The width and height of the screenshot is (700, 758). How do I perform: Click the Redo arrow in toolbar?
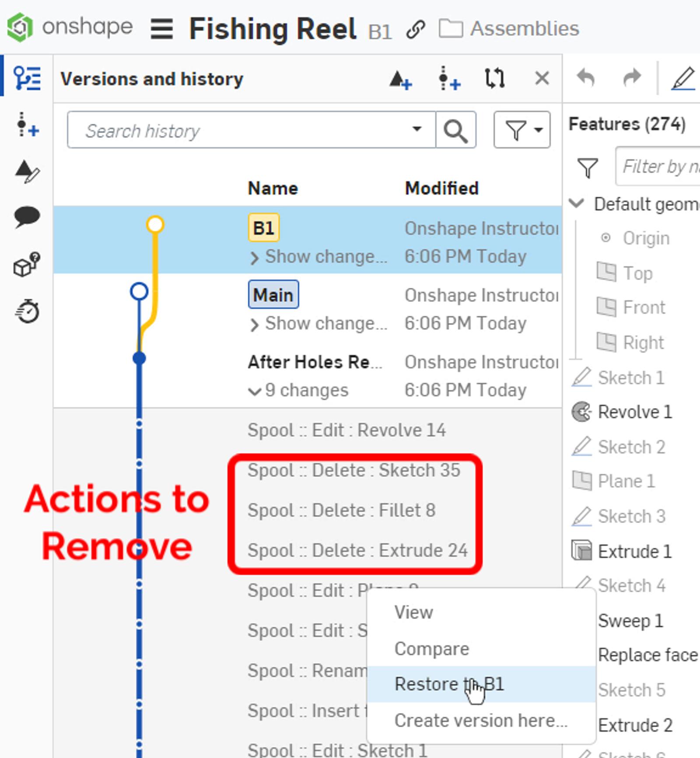tap(631, 78)
